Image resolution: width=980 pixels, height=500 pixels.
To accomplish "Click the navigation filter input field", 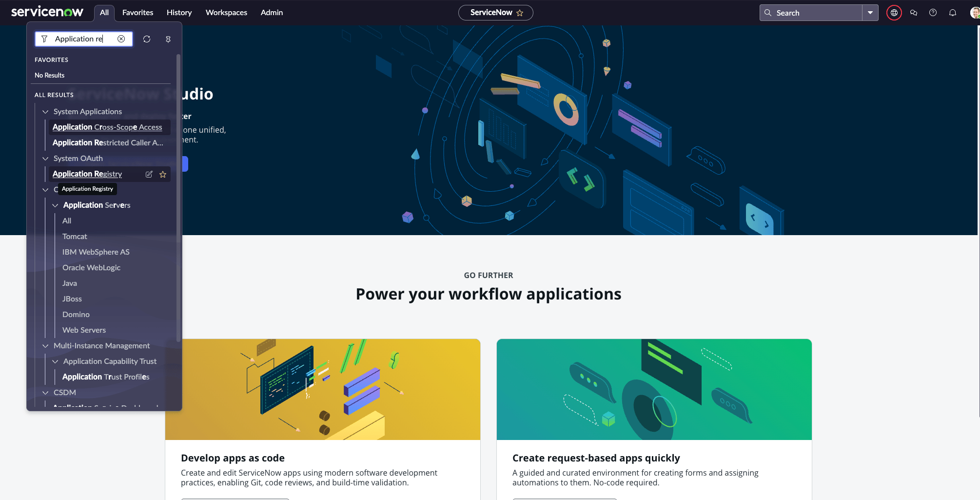I will pyautogui.click(x=84, y=39).
